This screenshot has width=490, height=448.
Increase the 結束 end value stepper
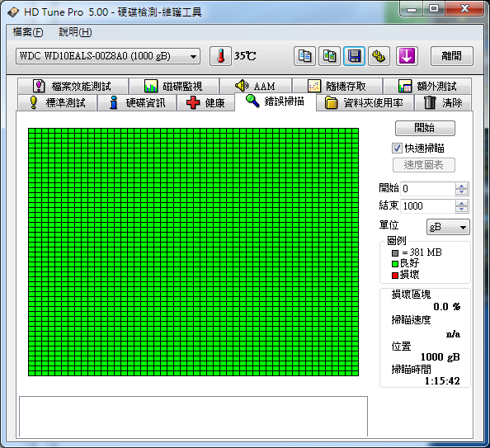tap(462, 203)
